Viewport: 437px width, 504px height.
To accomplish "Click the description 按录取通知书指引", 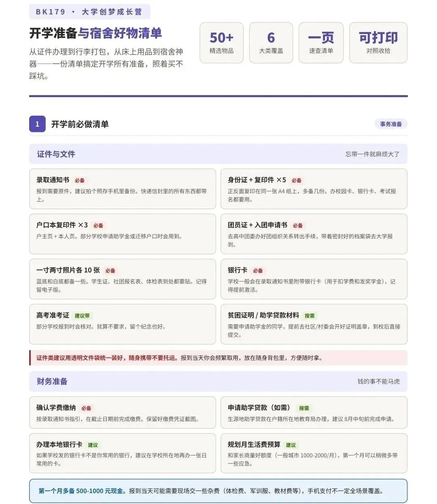I will (x=118, y=419).
